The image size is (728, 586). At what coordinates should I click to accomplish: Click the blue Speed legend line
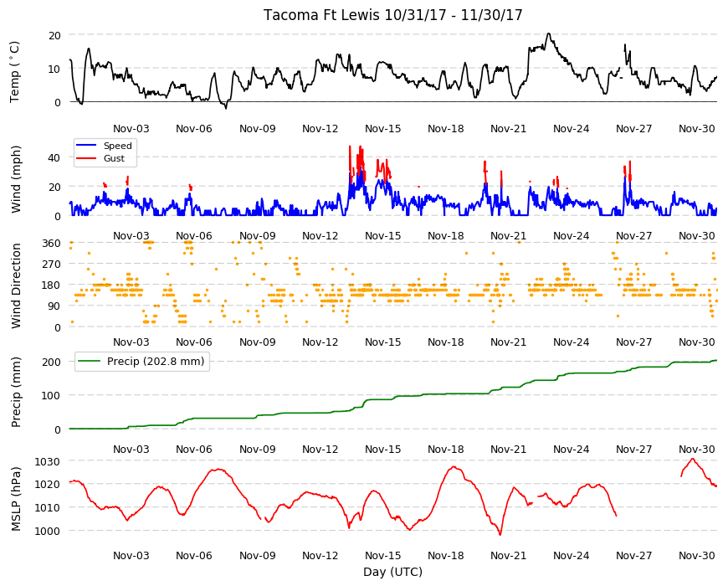(x=88, y=146)
